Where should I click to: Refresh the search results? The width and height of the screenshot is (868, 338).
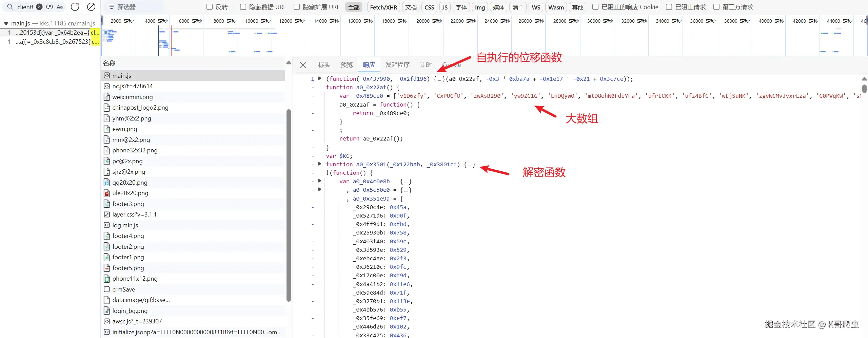[75, 7]
